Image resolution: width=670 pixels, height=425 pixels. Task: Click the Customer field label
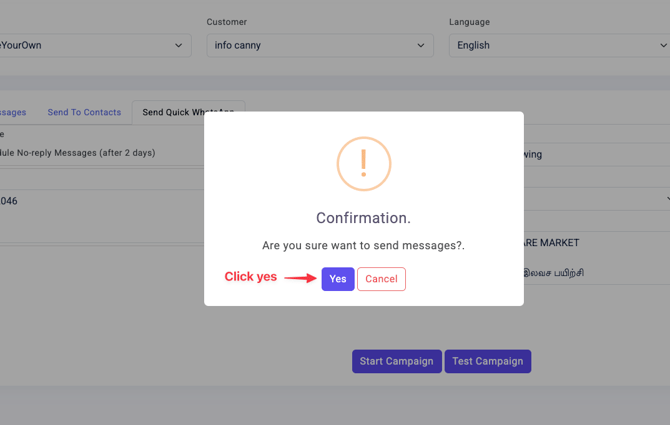tap(227, 22)
